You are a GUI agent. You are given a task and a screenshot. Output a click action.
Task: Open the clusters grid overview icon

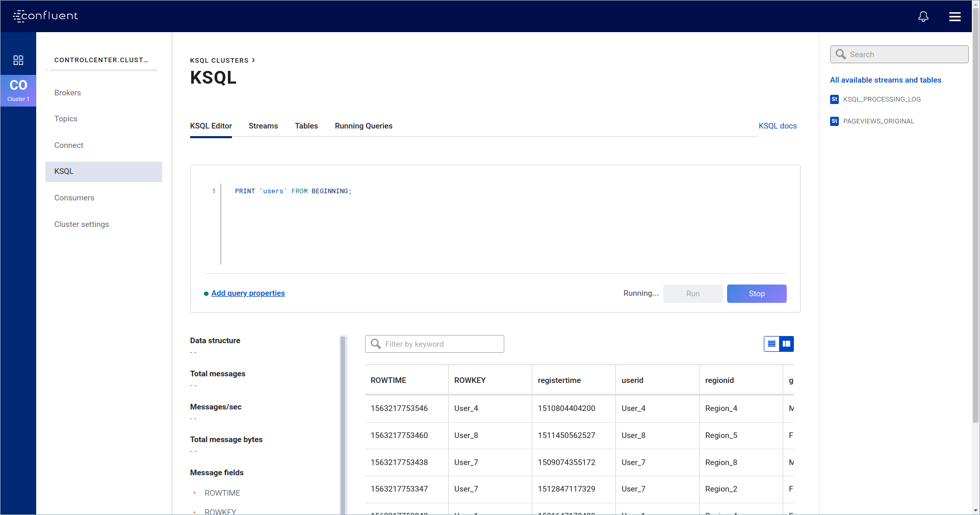(18, 60)
